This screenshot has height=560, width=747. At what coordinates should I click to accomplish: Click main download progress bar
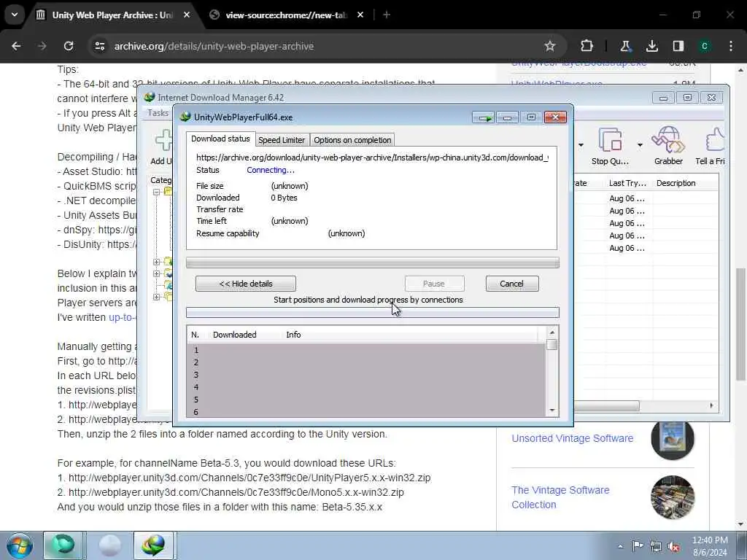pos(373,262)
